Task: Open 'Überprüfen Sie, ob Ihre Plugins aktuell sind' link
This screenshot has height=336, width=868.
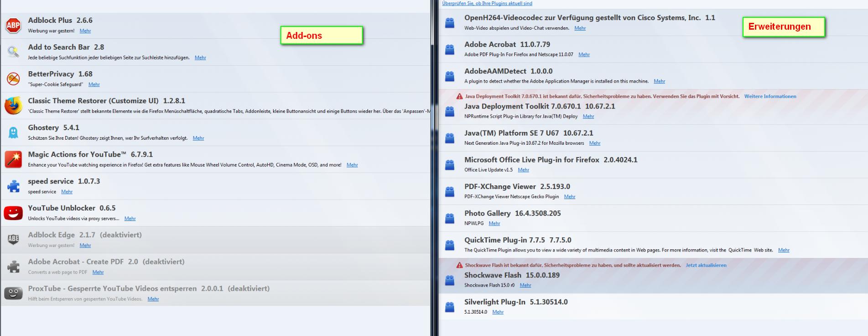Action: point(487,3)
